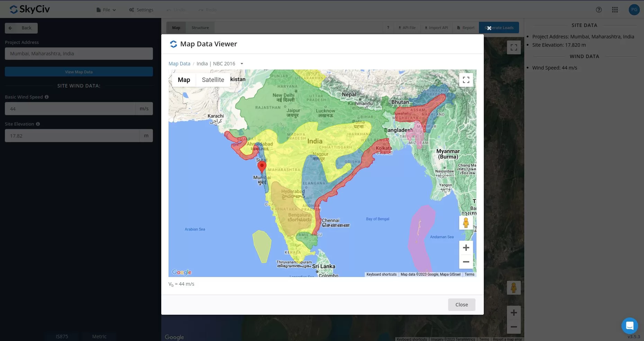The height and width of the screenshot is (341, 644).
Task: Close the Map Data Viewer with Close button
Action: (x=461, y=305)
